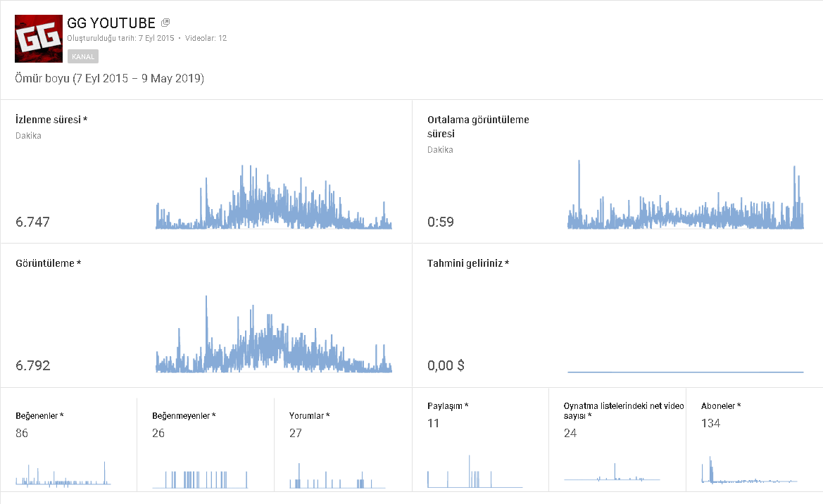The width and height of the screenshot is (823, 504).
Task: Click the 86 likes value
Action: [22, 433]
